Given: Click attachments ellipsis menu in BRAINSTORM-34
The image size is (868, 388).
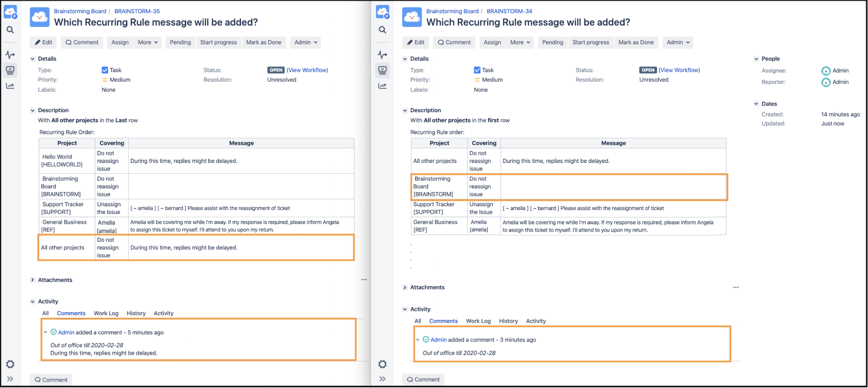Looking at the screenshot, I should tap(736, 288).
